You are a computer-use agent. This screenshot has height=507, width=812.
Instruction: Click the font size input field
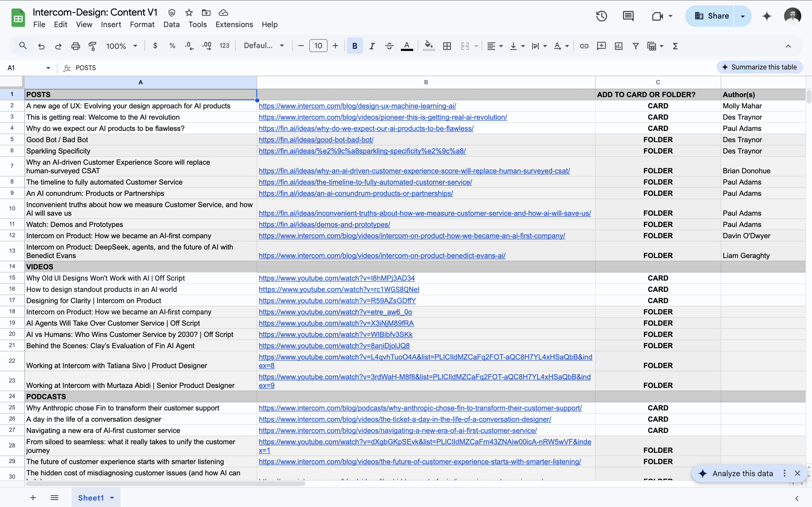[318, 46]
